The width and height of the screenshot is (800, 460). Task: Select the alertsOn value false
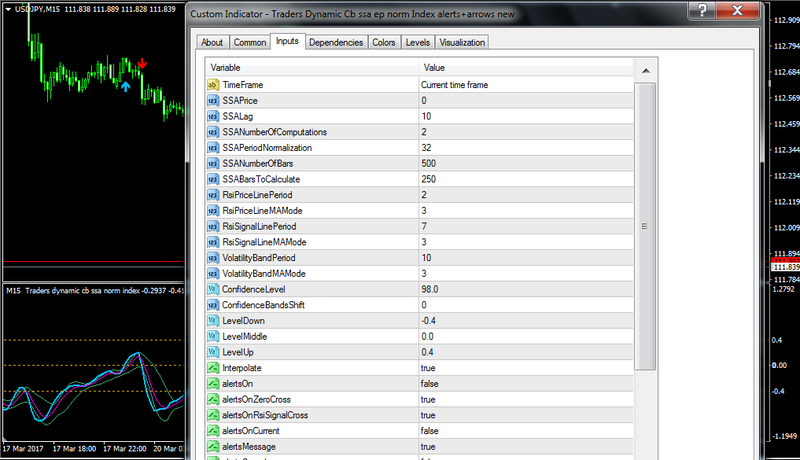(429, 384)
